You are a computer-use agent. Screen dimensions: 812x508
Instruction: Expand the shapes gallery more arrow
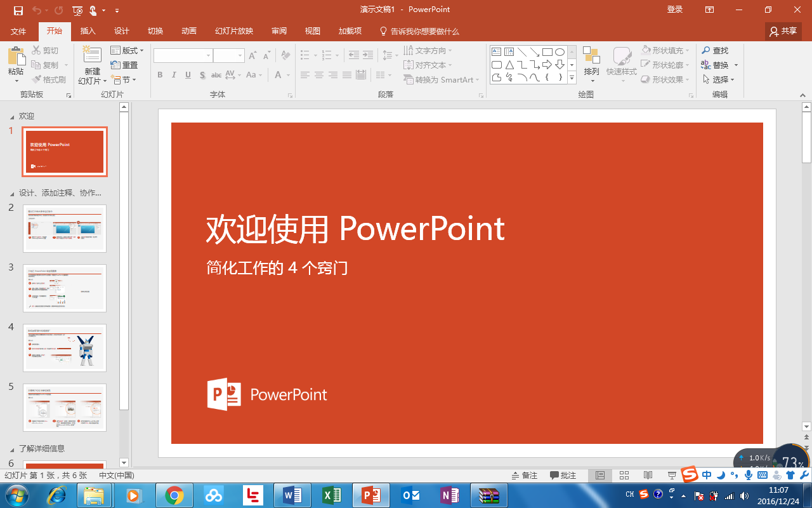572,78
